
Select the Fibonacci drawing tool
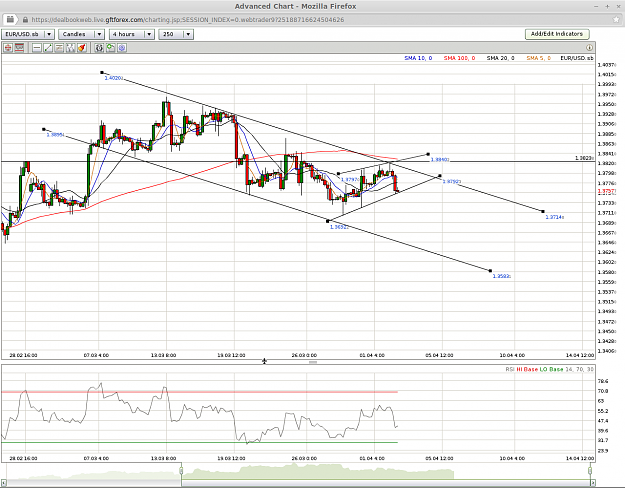(x=71, y=48)
